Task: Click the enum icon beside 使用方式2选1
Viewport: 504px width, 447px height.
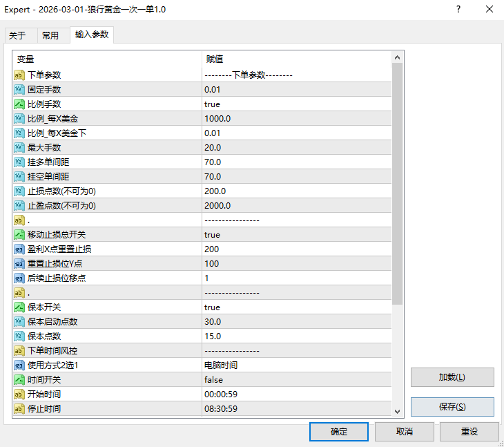Action: (x=19, y=365)
